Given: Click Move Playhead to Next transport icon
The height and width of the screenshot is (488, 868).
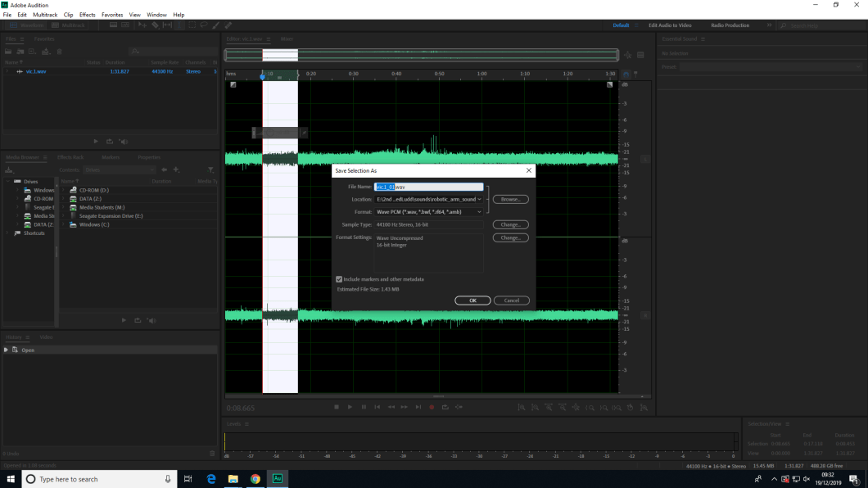Looking at the screenshot, I should (418, 407).
